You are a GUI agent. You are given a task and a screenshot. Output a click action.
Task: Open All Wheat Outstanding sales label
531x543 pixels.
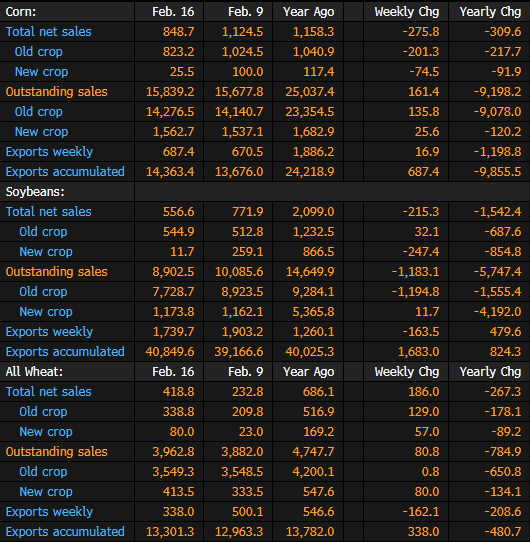[56, 452]
